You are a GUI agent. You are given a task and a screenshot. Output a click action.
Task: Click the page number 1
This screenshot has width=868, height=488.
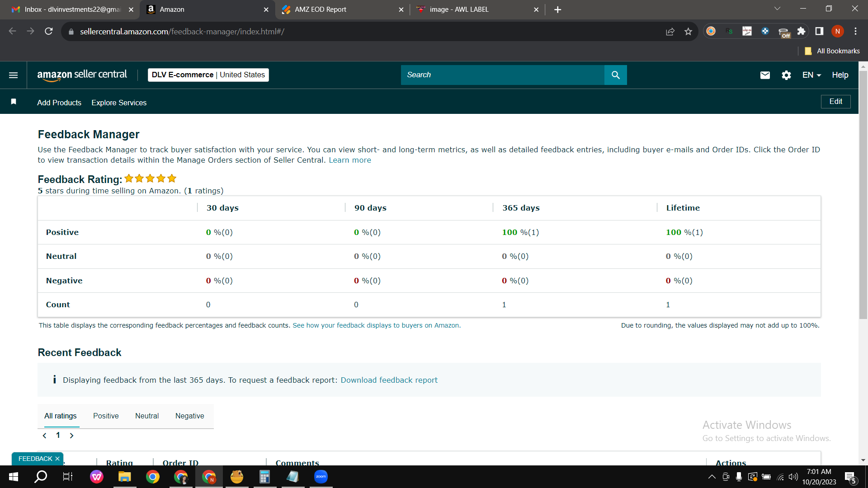[x=58, y=435]
